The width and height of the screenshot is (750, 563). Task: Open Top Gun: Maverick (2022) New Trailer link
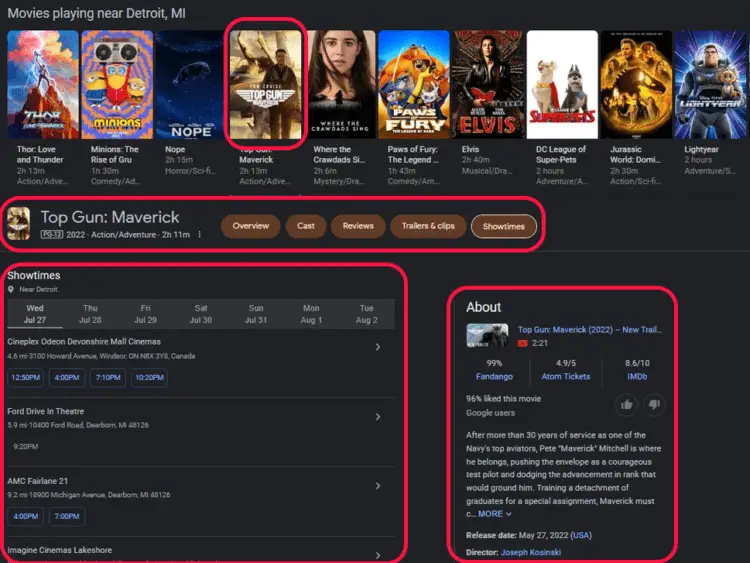click(x=590, y=330)
